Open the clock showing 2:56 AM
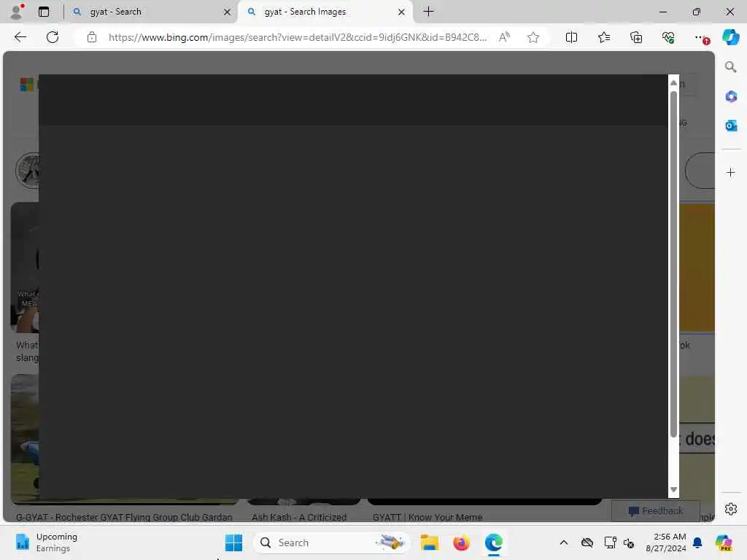Screen dimensions: 747x560 click(x=665, y=542)
